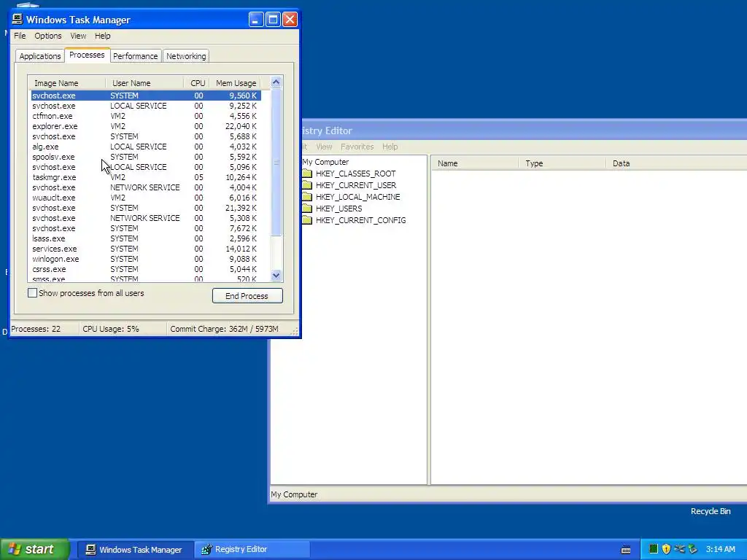747x560 pixels.
Task: Sort processes by User Name column
Action: [x=144, y=83]
